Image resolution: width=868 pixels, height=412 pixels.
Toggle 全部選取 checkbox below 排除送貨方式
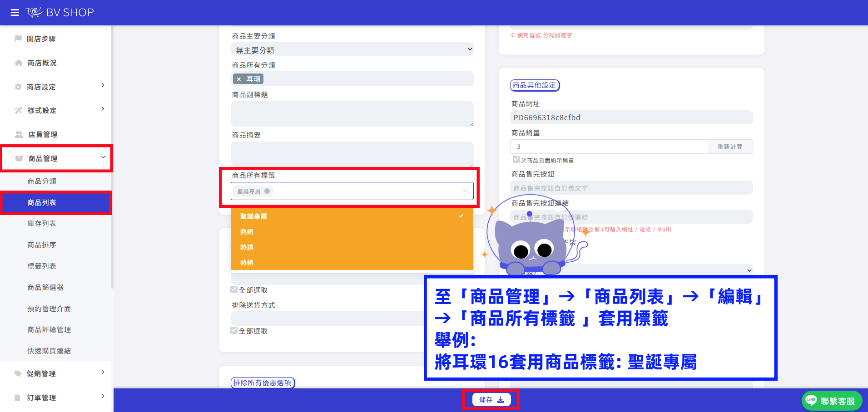[x=234, y=330]
